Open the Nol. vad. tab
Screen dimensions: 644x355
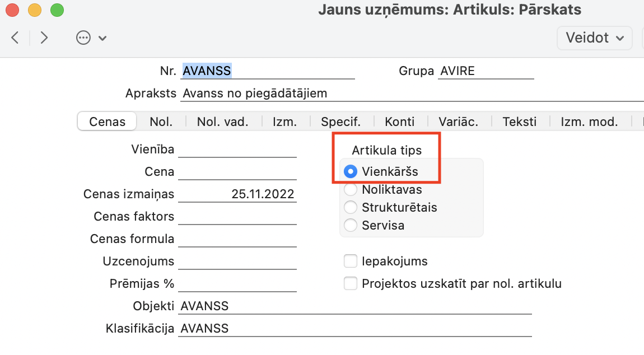click(222, 122)
